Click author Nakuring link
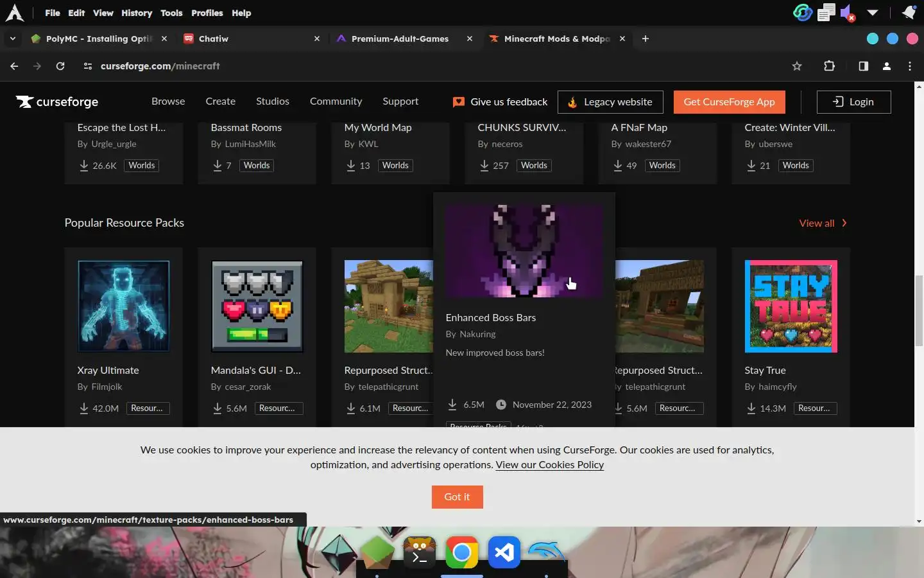The height and width of the screenshot is (578, 924). (477, 334)
